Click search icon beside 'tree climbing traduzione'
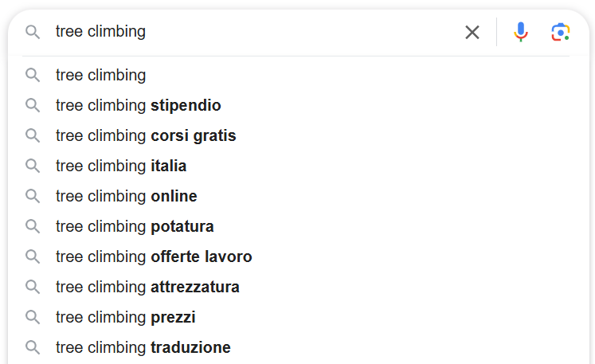Image resolution: width=595 pixels, height=364 pixels. tap(33, 347)
